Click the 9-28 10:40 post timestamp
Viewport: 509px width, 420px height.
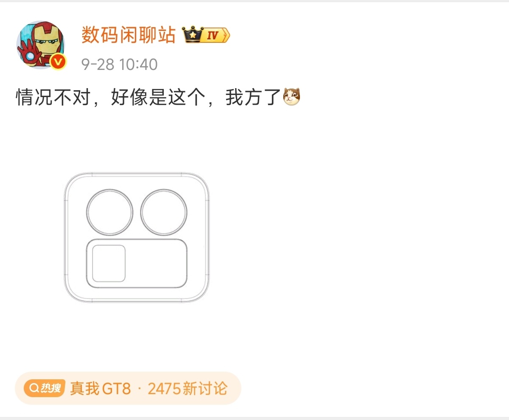coord(120,64)
